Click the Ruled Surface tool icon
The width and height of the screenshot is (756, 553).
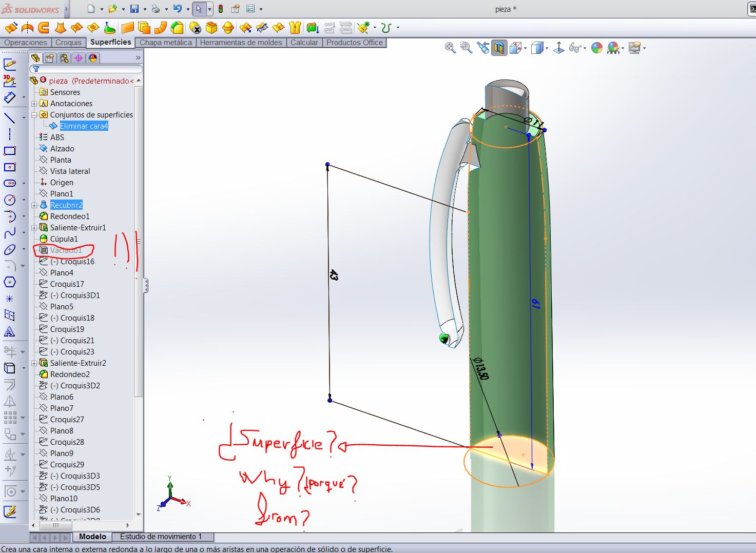coord(161,27)
